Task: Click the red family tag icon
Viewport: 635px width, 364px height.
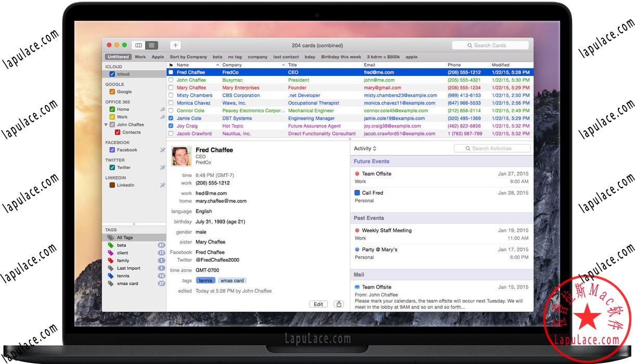Action: [110, 261]
